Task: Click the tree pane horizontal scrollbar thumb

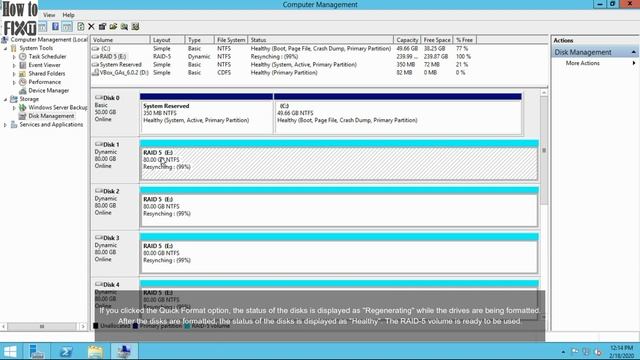Action: tap(42, 327)
